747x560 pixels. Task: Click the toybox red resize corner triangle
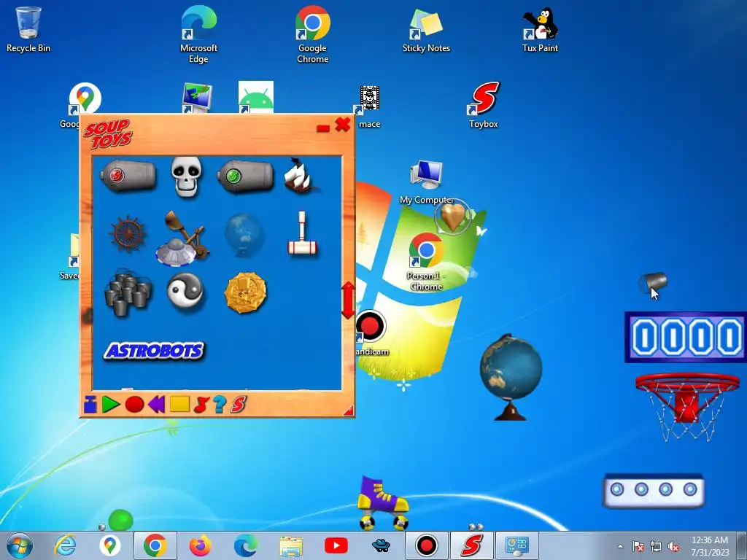click(x=349, y=411)
